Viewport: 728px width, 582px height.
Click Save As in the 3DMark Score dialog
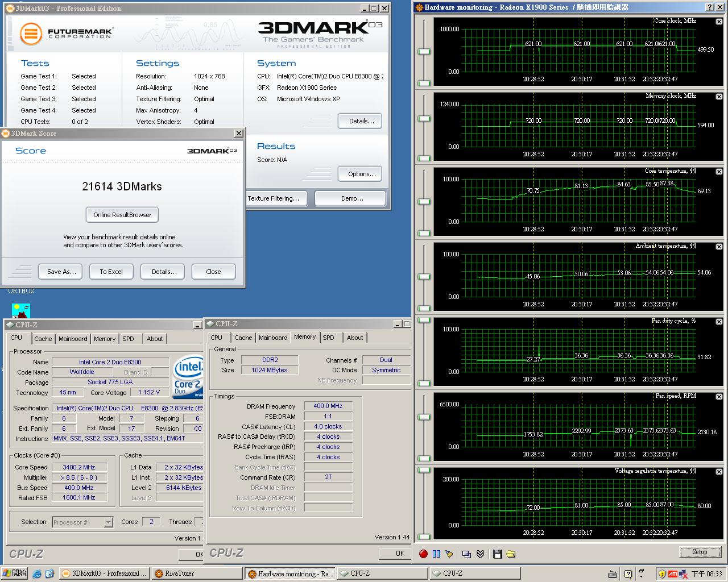pos(61,272)
